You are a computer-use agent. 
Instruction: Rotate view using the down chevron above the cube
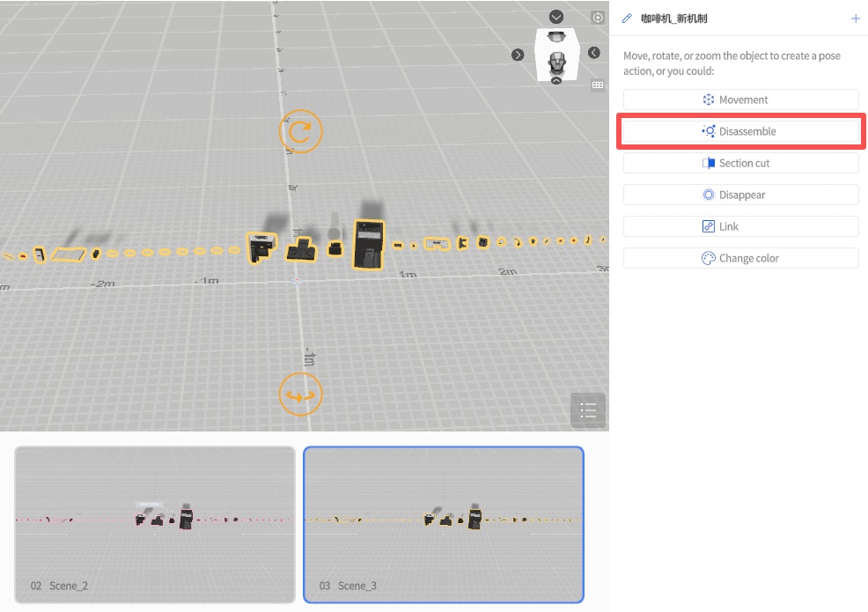tap(556, 17)
